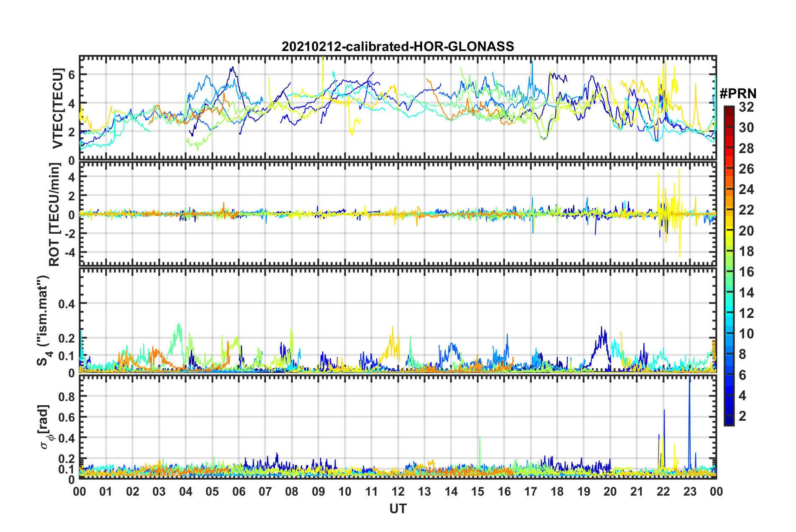Viewport: 796px width, 532px height.
Task: Click UT axis tick label 04
Action: tap(186, 491)
